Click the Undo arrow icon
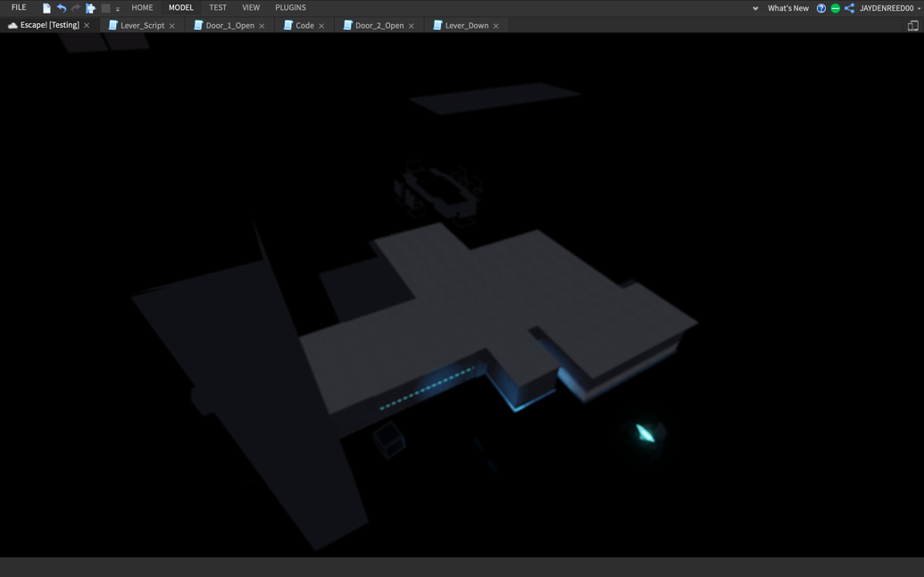Image resolution: width=924 pixels, height=577 pixels. (60, 7)
